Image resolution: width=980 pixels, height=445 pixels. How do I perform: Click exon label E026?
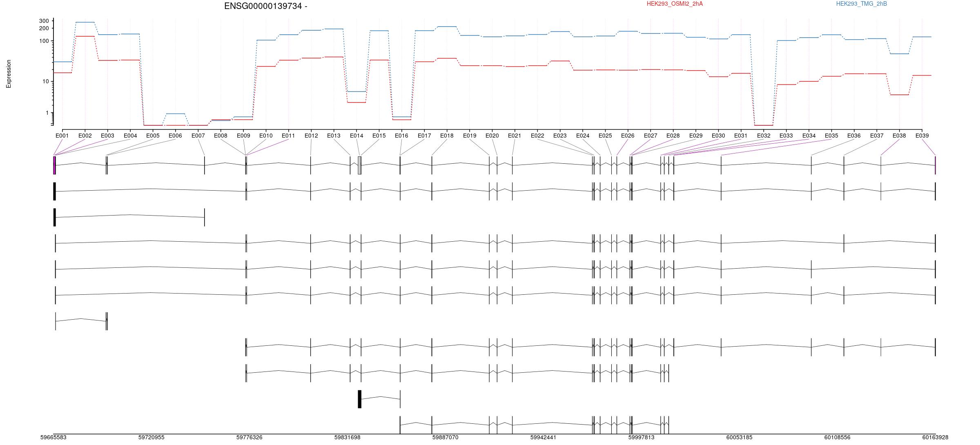coord(628,136)
